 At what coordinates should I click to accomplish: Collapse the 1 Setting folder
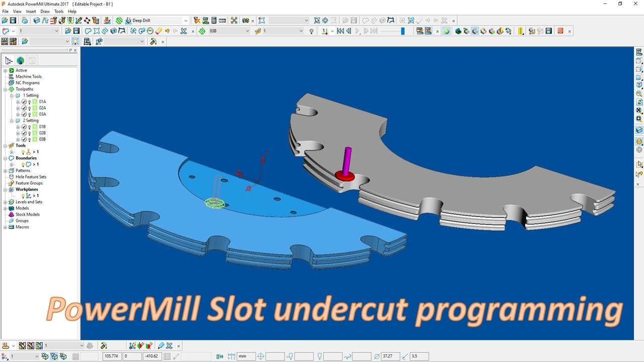tap(12, 96)
